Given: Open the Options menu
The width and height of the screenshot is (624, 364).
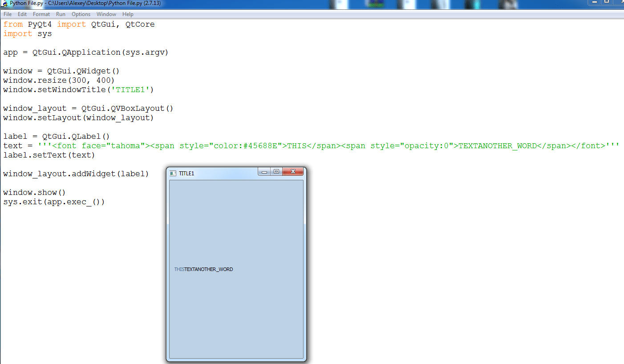Looking at the screenshot, I should click(x=81, y=14).
